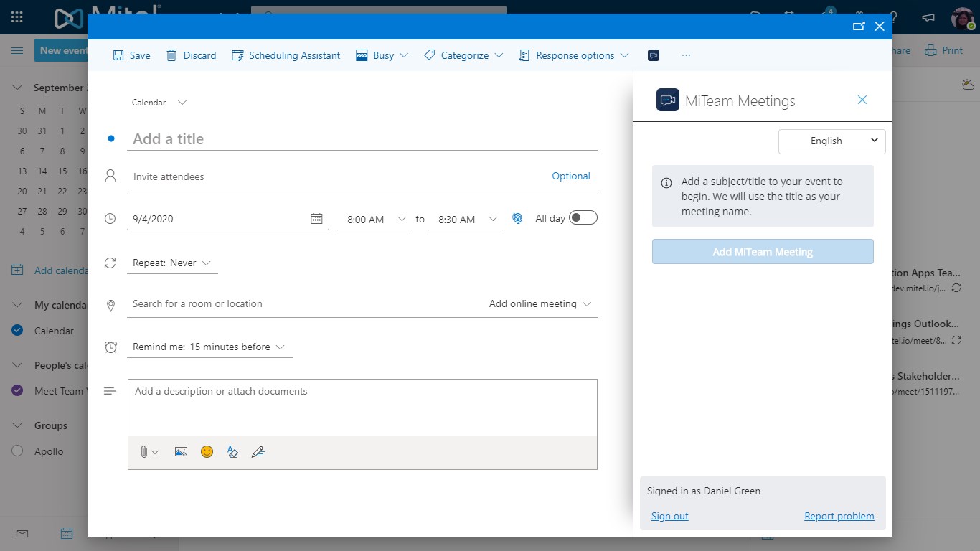Viewport: 980px width, 551px height.
Task: Click the Print button
Action: [x=944, y=50]
